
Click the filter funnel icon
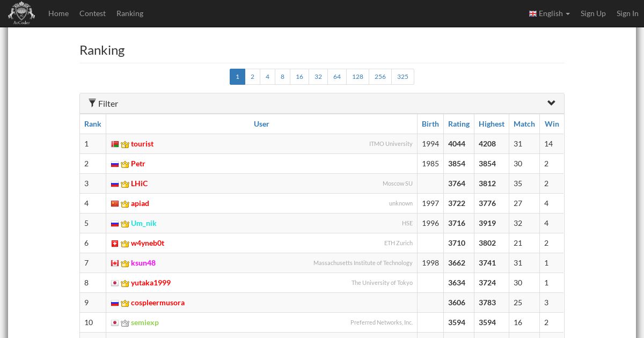tap(92, 103)
